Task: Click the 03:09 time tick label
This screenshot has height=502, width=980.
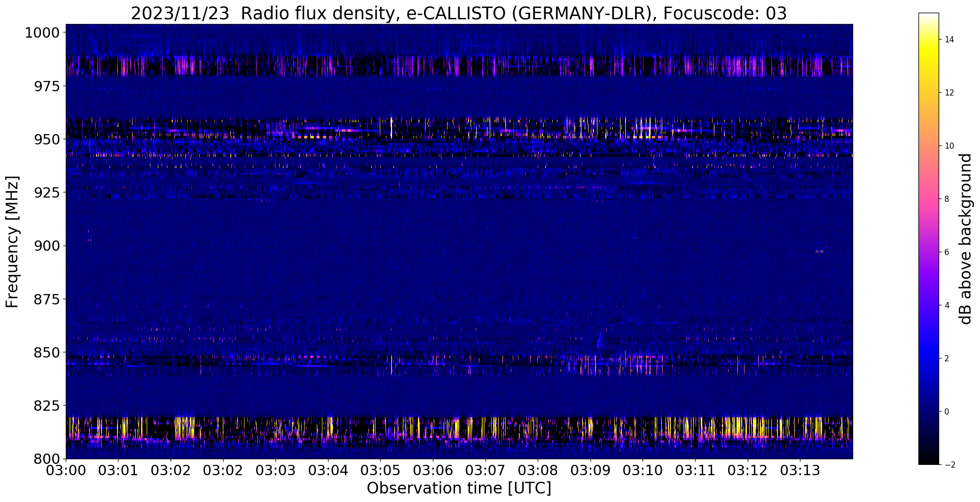Action: pos(590,470)
